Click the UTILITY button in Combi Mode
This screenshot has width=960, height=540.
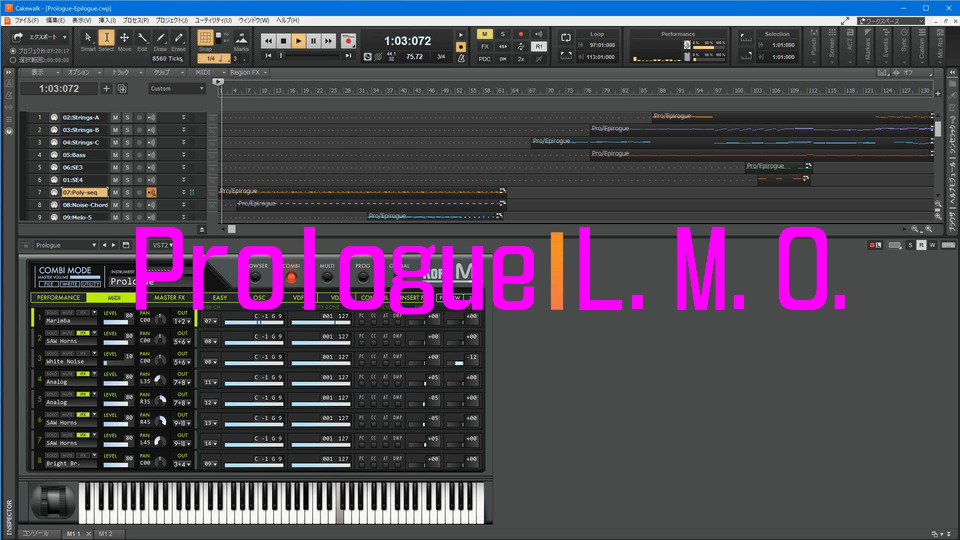point(90,284)
